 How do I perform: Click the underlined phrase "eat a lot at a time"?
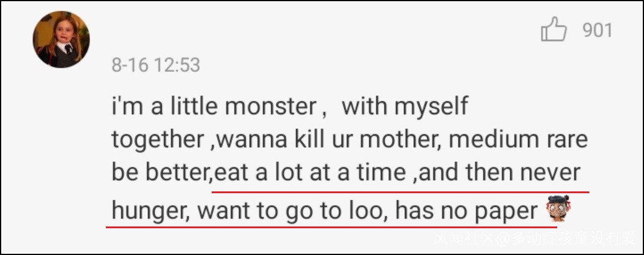tap(309, 173)
